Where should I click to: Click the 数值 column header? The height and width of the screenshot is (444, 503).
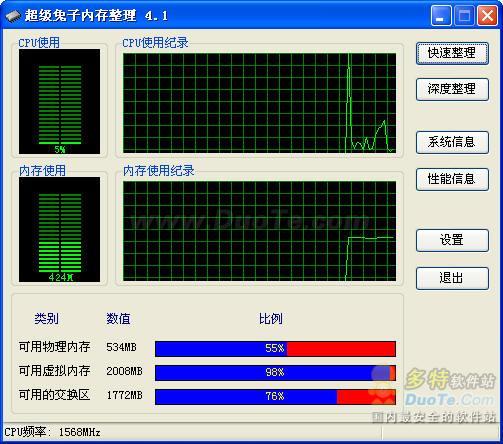click(x=118, y=319)
